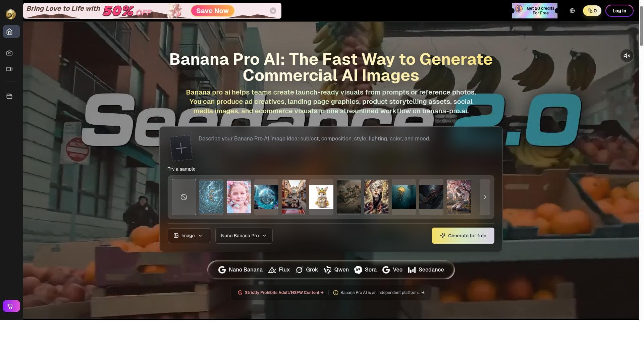Viewport: 644px width, 362px height.
Task: Click the plus icon to add image
Action: pyautogui.click(x=181, y=148)
